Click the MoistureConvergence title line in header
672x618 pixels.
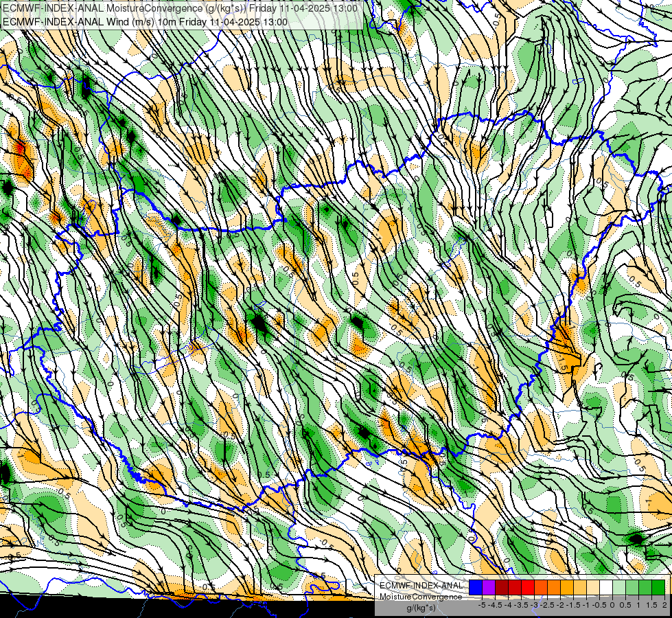tap(180, 8)
